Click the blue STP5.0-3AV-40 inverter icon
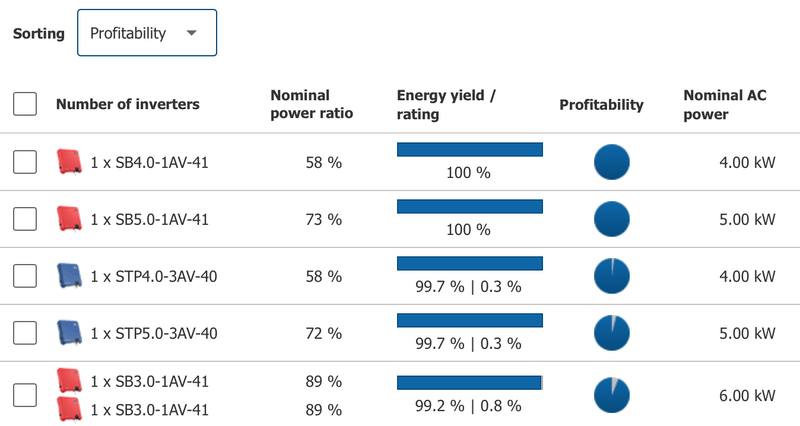Image resolution: width=800 pixels, height=426 pixels. click(68, 332)
